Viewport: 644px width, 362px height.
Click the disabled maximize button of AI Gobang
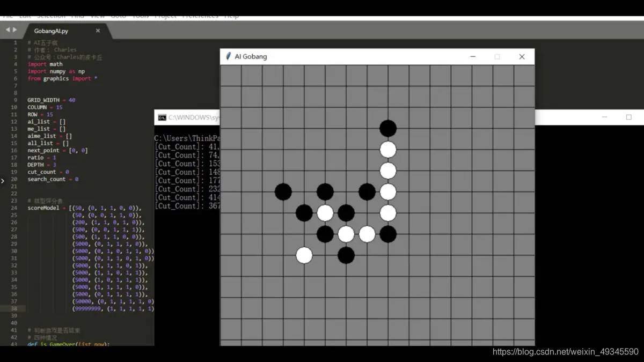[x=497, y=56]
